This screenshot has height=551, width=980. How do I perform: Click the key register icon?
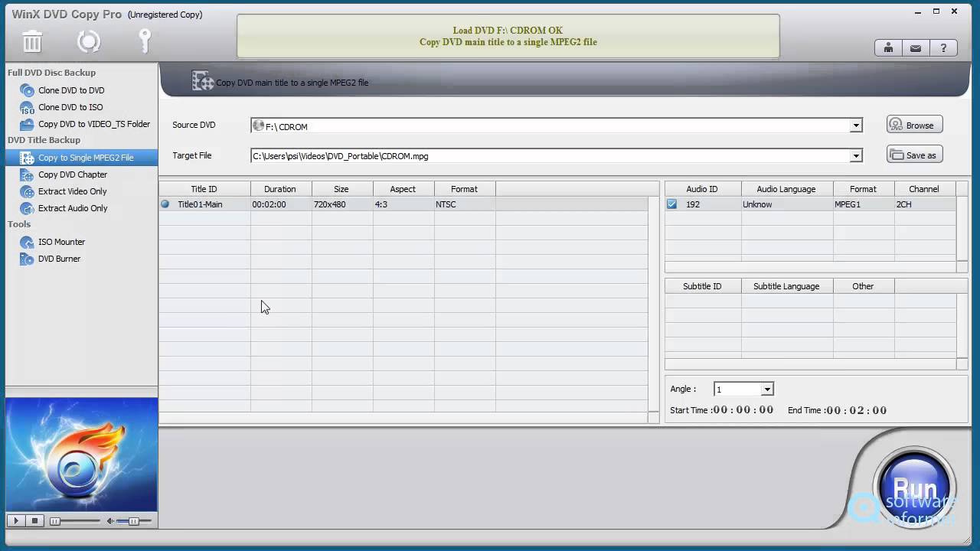[145, 41]
